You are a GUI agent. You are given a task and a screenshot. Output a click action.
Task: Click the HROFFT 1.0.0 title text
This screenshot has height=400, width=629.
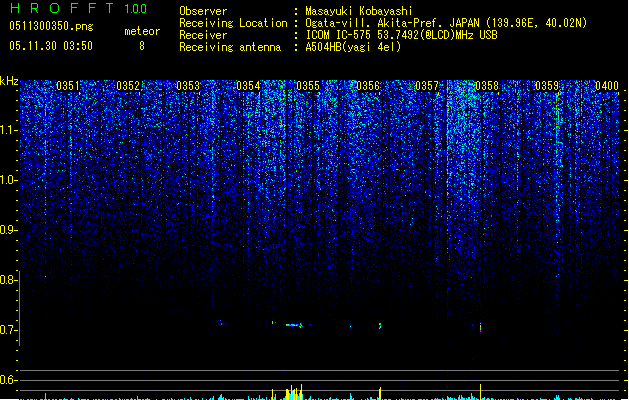tap(79, 8)
